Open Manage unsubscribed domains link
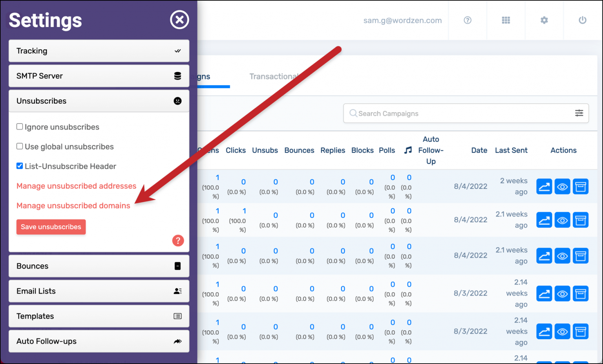Viewport: 603px width, 364px height. (73, 206)
